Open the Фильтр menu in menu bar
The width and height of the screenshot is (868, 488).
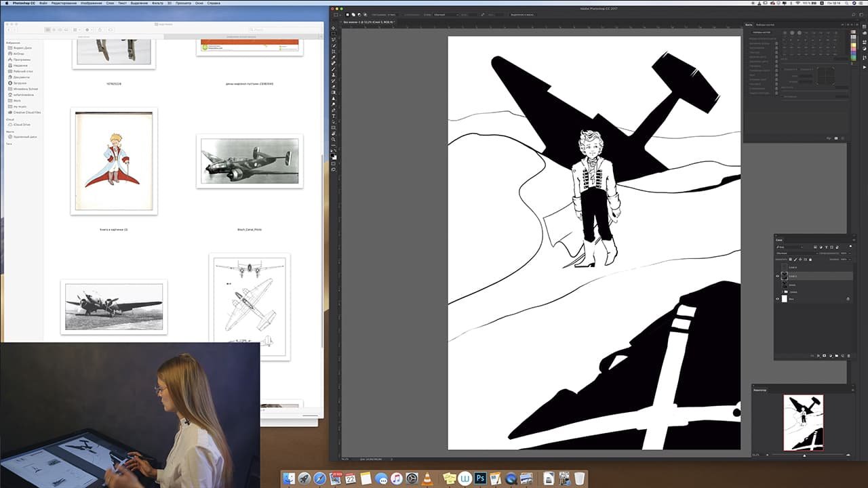158,3
